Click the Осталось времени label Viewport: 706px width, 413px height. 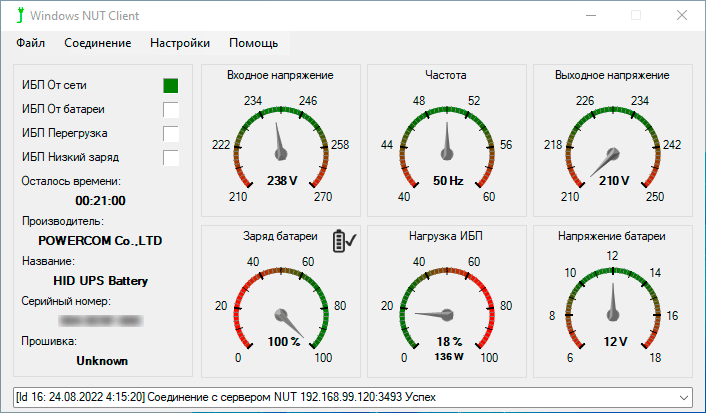click(x=71, y=181)
